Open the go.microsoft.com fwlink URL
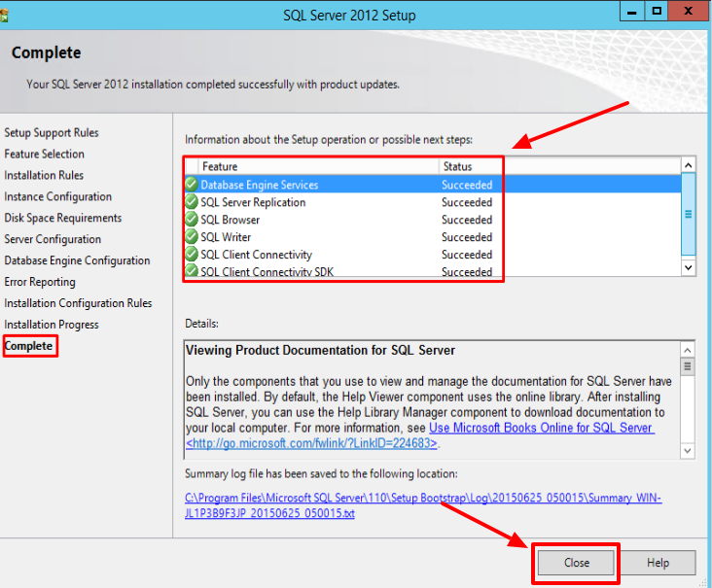This screenshot has height=588, width=712. click(311, 443)
